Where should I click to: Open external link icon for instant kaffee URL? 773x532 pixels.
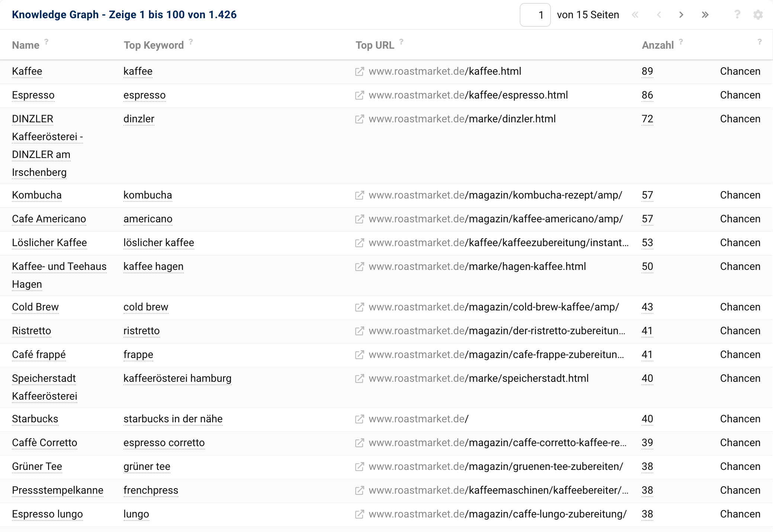tap(359, 243)
